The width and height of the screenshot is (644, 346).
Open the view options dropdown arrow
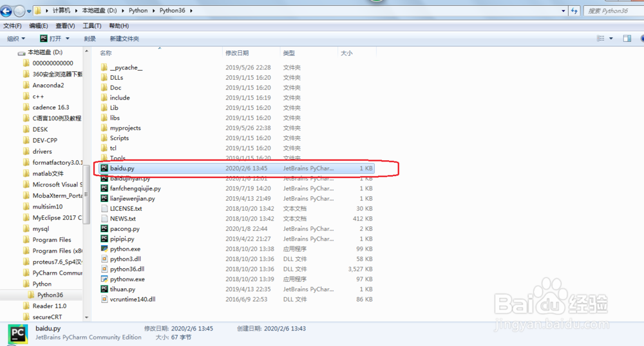pyautogui.click(x=611, y=39)
